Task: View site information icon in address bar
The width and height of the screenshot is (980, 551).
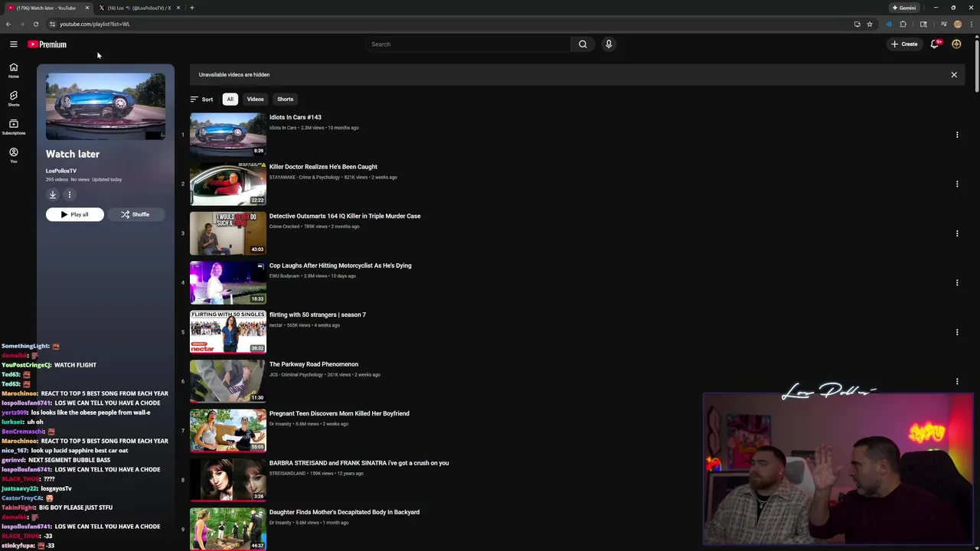Action: 52,24
